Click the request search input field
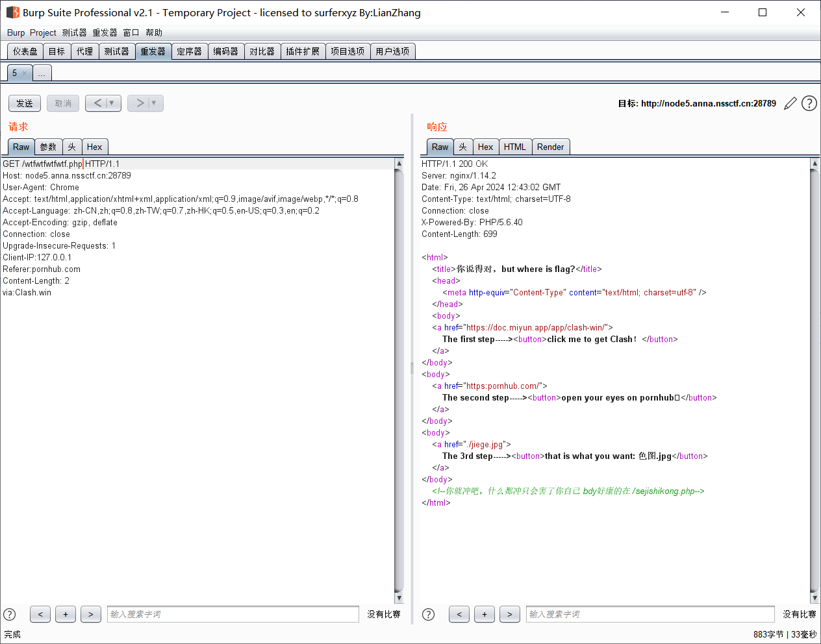The image size is (821, 644). point(233,614)
